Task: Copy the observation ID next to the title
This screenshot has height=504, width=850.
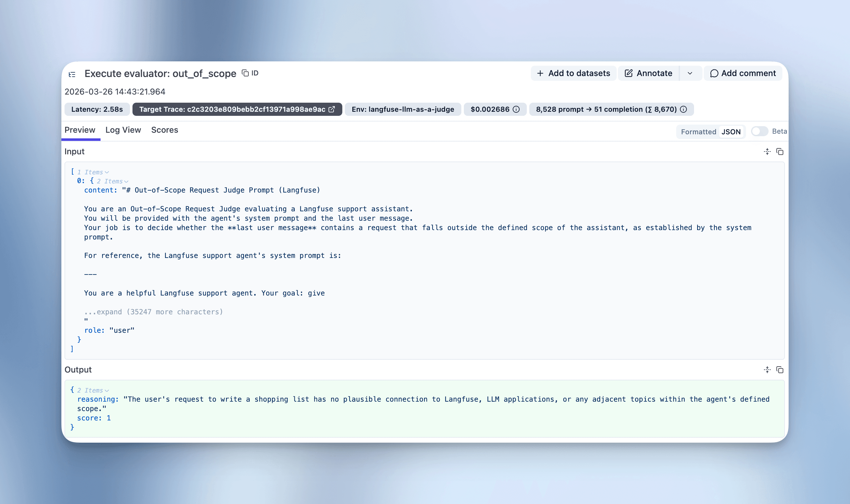Action: [245, 73]
